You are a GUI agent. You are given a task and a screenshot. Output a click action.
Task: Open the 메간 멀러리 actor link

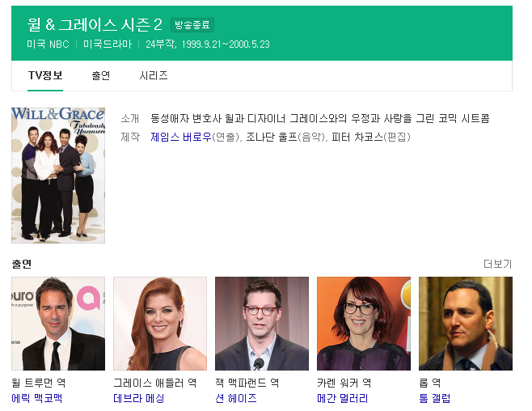(342, 398)
